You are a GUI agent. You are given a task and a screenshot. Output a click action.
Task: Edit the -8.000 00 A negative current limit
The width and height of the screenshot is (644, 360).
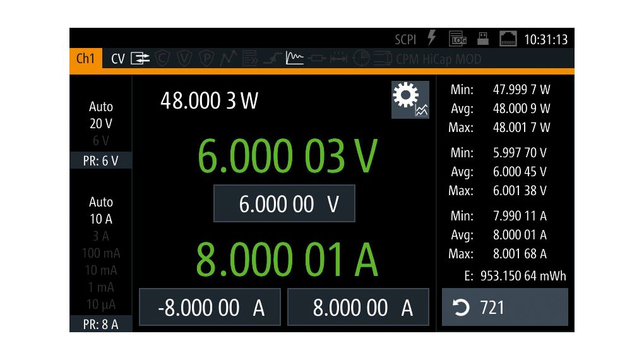pyautogui.click(x=210, y=308)
